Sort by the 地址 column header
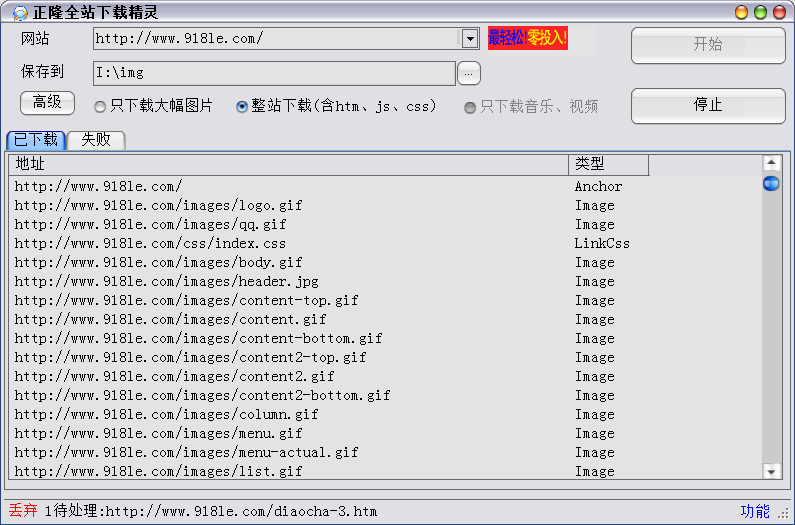 (288, 164)
